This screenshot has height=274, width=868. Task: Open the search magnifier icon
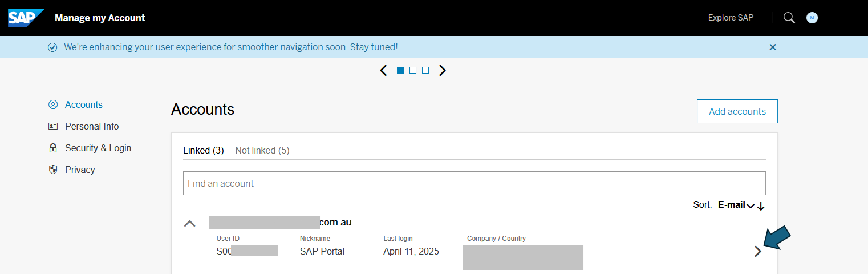tap(789, 18)
